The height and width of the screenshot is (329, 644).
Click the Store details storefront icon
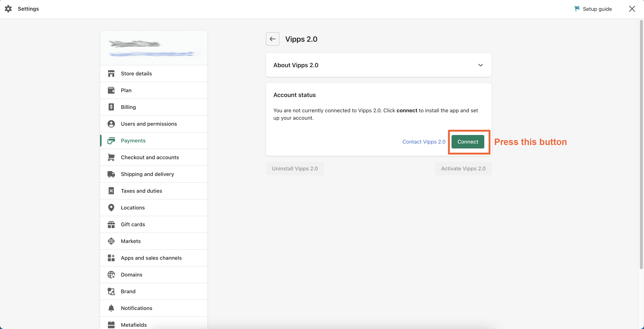(x=111, y=74)
